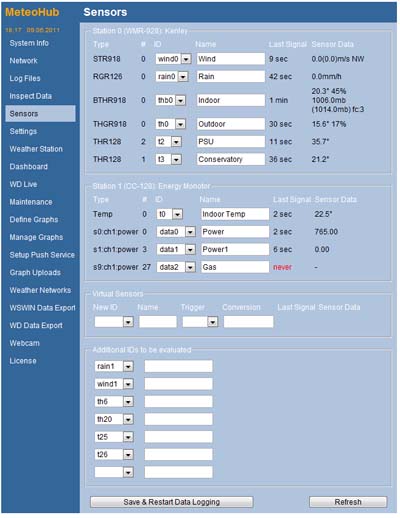Click text field beside t26
This screenshot has height=518, width=400.
(179, 455)
